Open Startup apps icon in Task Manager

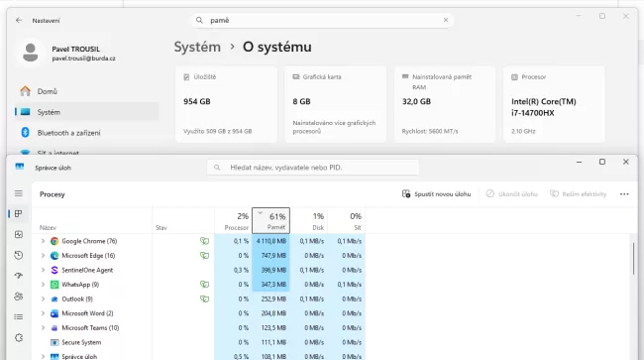click(x=19, y=276)
